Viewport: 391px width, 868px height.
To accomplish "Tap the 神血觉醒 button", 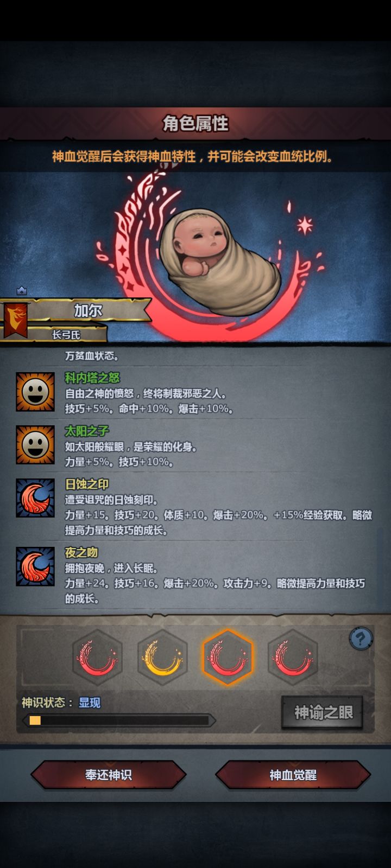I will [293, 775].
